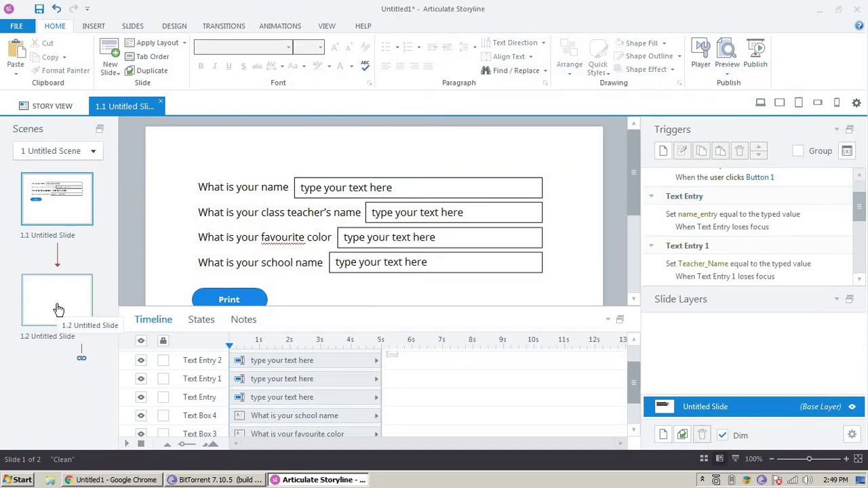Toggle the Group triggers checkbox
The width and height of the screenshot is (868, 488).
tap(798, 151)
